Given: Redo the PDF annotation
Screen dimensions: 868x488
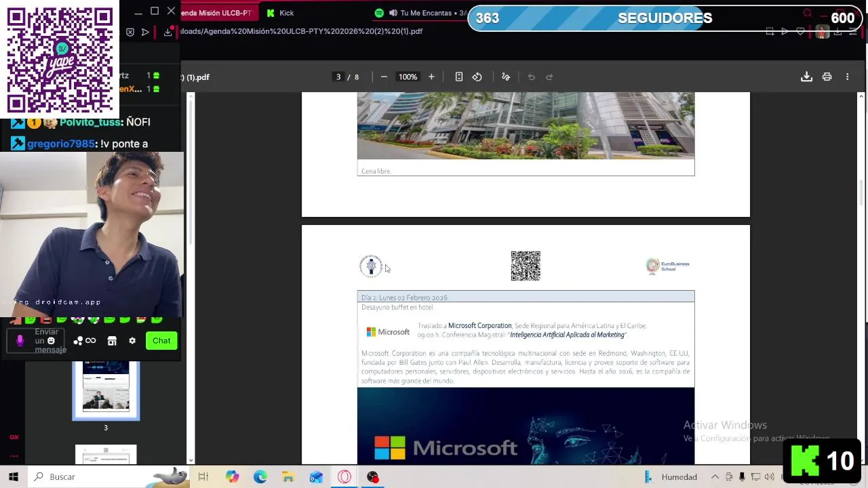Looking at the screenshot, I should point(550,77).
